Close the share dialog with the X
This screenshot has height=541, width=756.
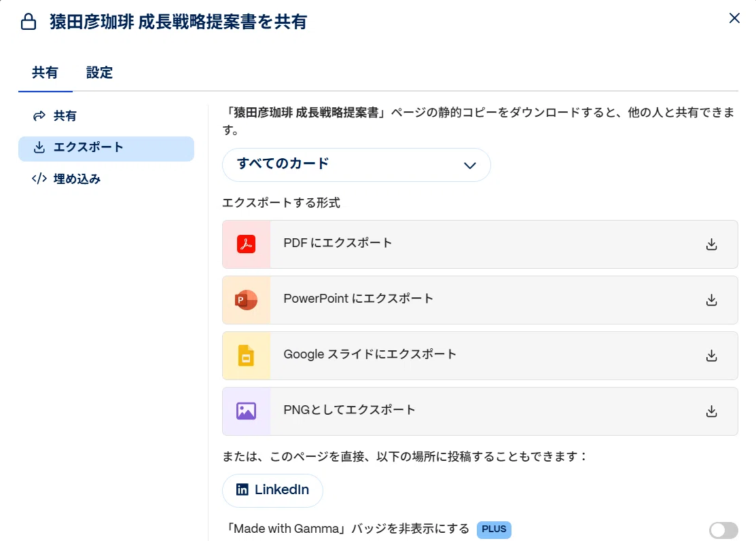pyautogui.click(x=734, y=18)
